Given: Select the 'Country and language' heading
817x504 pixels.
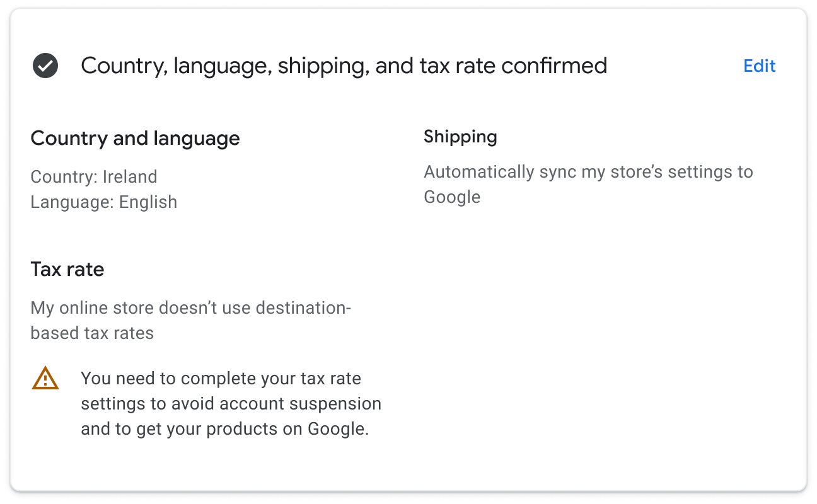Looking at the screenshot, I should 135,139.
